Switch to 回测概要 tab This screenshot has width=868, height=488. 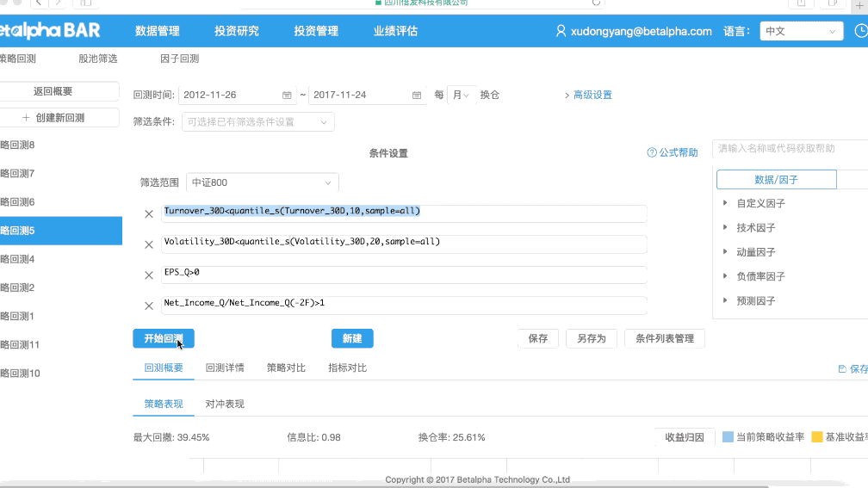coord(164,368)
